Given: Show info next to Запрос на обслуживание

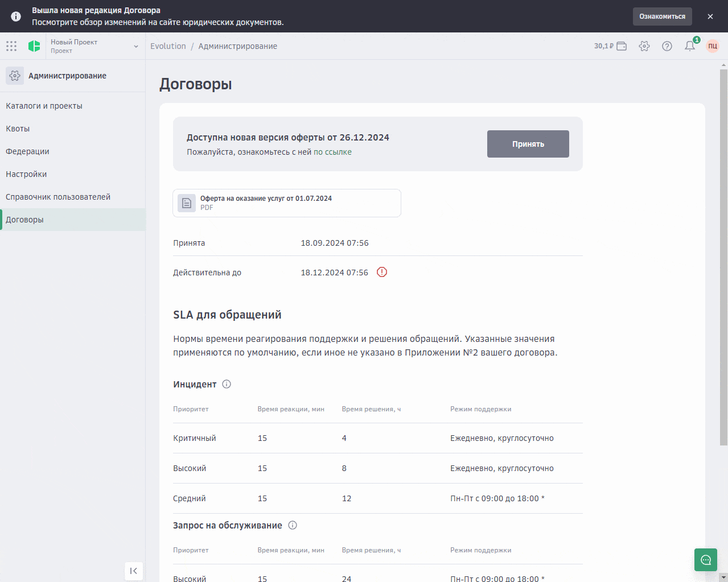Looking at the screenshot, I should (x=293, y=525).
